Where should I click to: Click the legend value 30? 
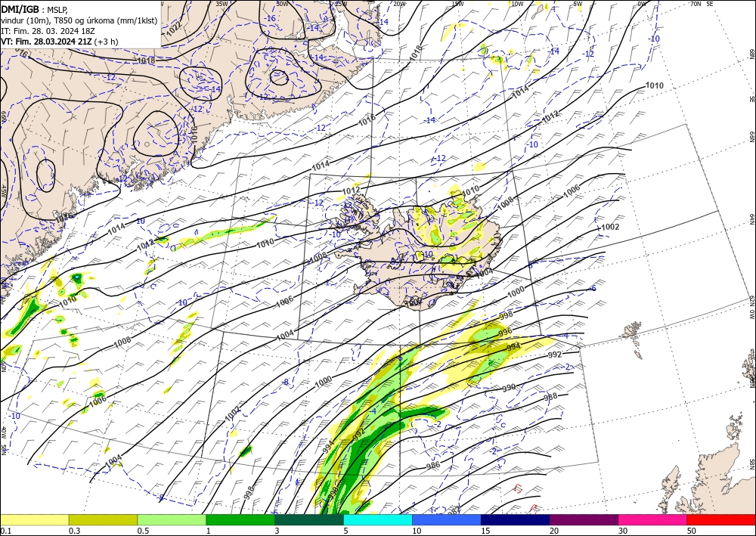623,530
